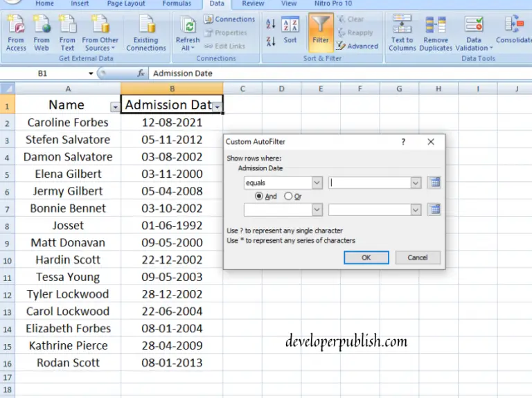Select cell with Matt Donavan
The width and height of the screenshot is (532, 398).
68,243
